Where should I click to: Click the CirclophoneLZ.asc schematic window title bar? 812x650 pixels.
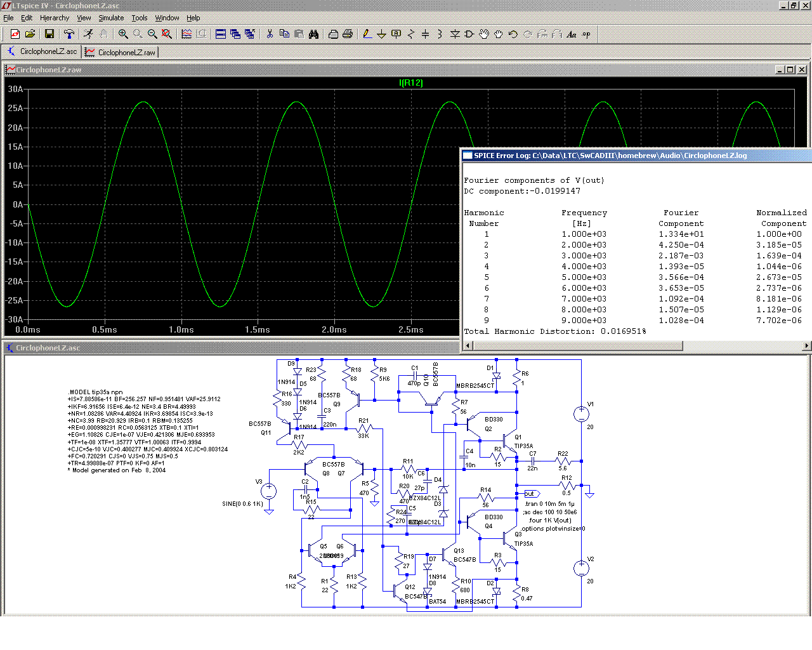click(232, 348)
